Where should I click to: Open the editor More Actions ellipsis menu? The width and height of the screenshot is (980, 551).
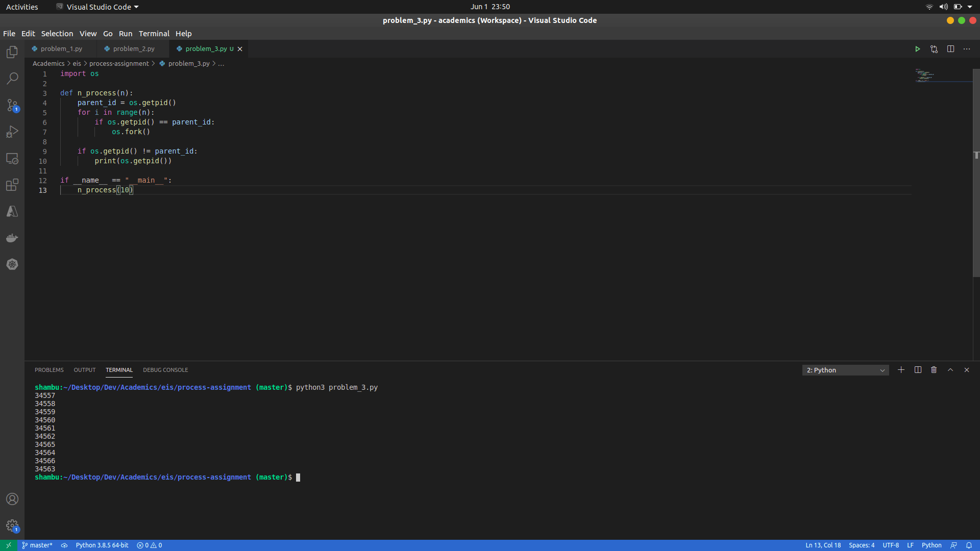point(967,49)
